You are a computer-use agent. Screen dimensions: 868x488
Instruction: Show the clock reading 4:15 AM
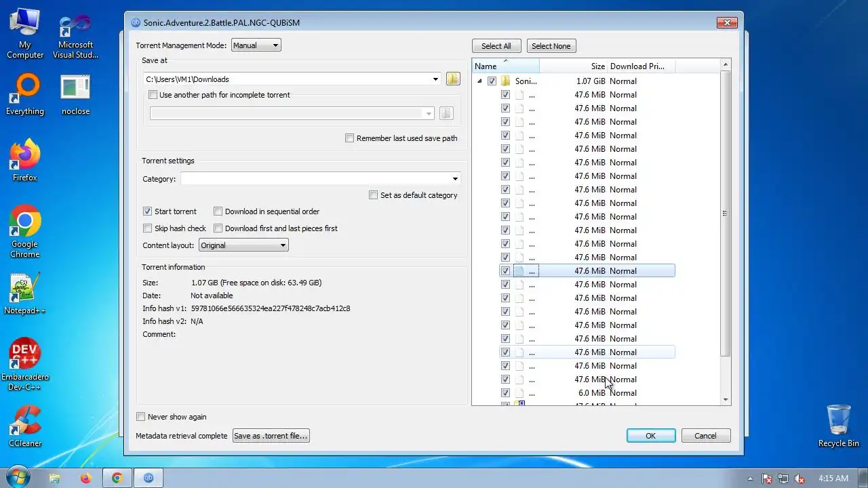coord(833,479)
